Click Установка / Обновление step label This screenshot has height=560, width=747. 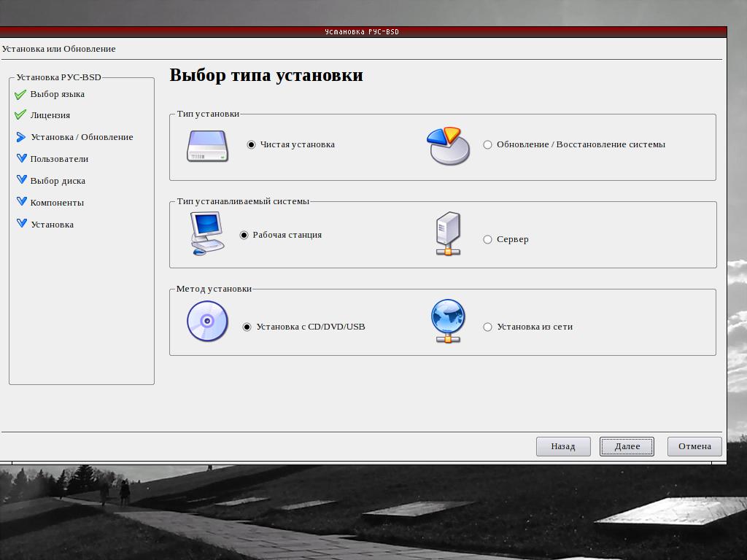pos(82,137)
